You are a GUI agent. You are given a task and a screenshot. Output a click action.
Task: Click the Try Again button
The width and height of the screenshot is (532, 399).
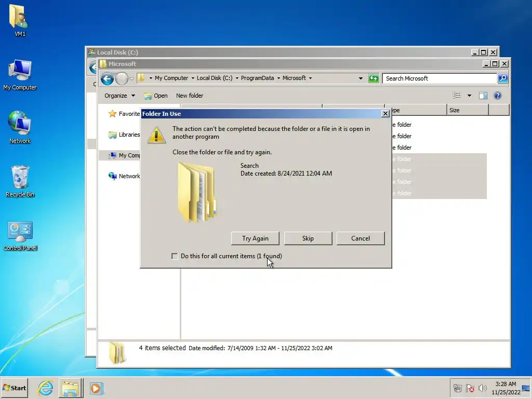pyautogui.click(x=255, y=238)
